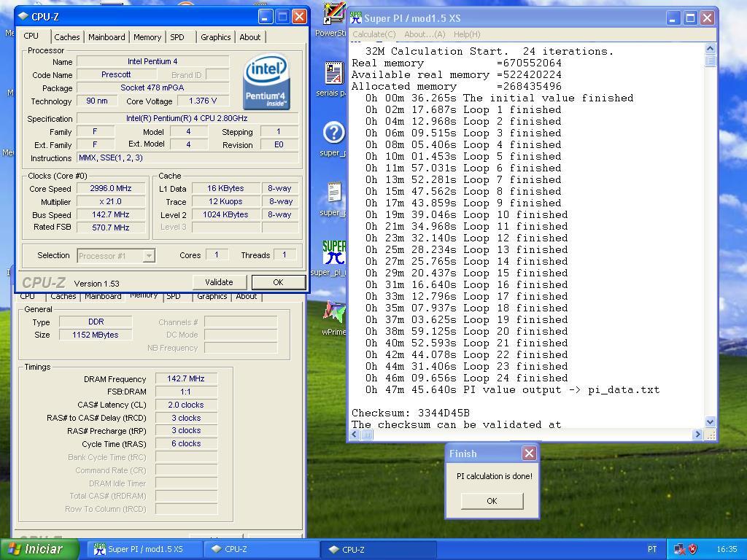
Task: Click Super PI vertical scrollbar up arrow
Action: 710,49
